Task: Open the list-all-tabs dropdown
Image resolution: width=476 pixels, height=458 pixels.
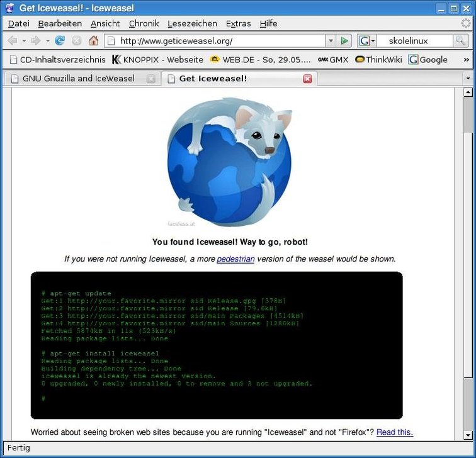Action: coord(468,79)
